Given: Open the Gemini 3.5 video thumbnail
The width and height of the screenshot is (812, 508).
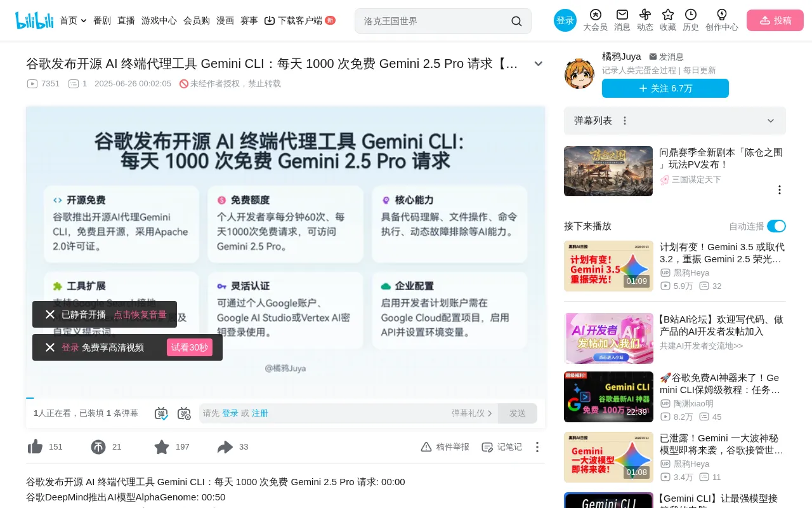Looking at the screenshot, I should click(x=608, y=266).
